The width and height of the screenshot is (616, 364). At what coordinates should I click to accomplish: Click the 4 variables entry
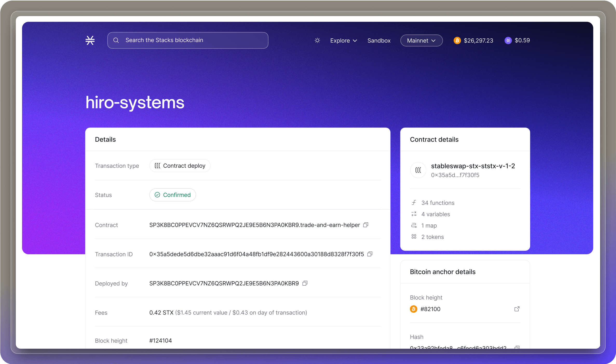pyautogui.click(x=436, y=214)
